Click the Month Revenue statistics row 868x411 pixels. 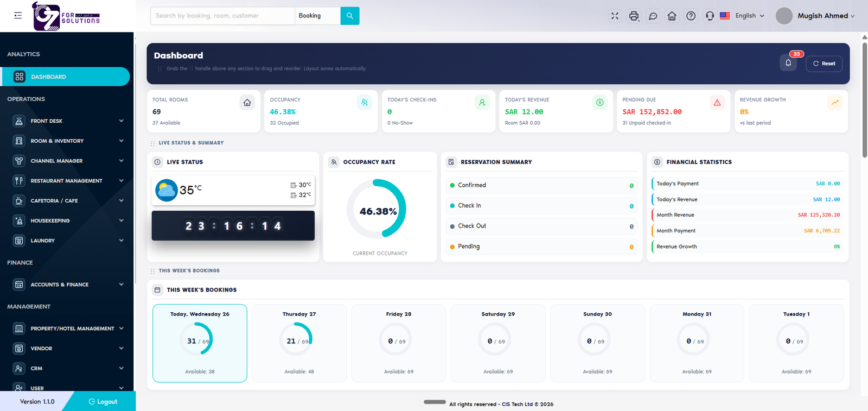coord(748,215)
